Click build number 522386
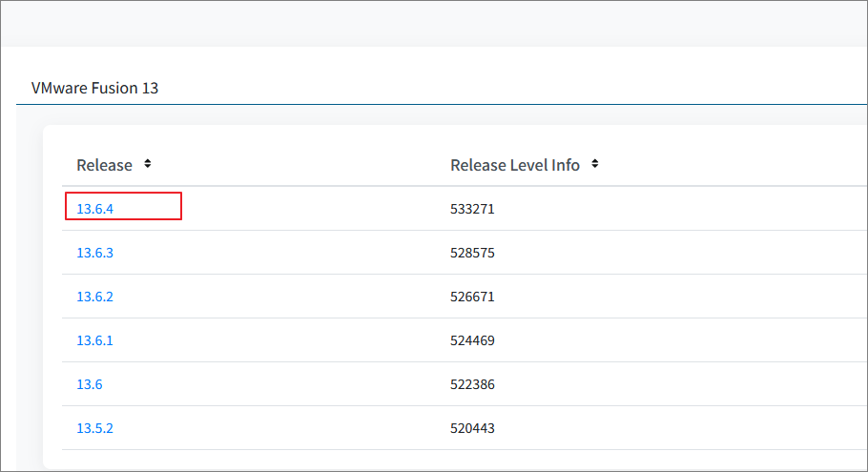 coord(472,384)
